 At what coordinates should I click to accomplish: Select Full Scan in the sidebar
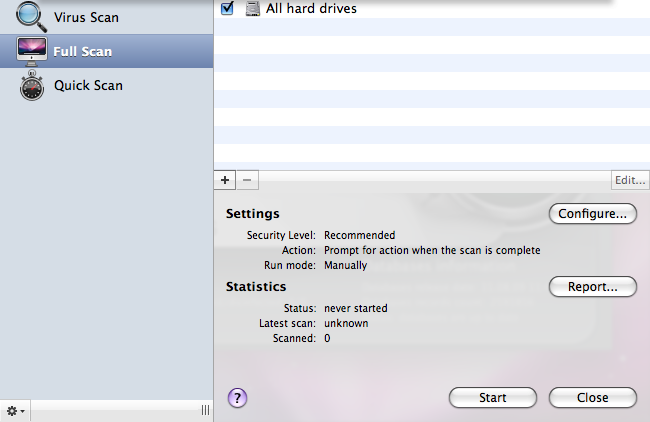(107, 51)
